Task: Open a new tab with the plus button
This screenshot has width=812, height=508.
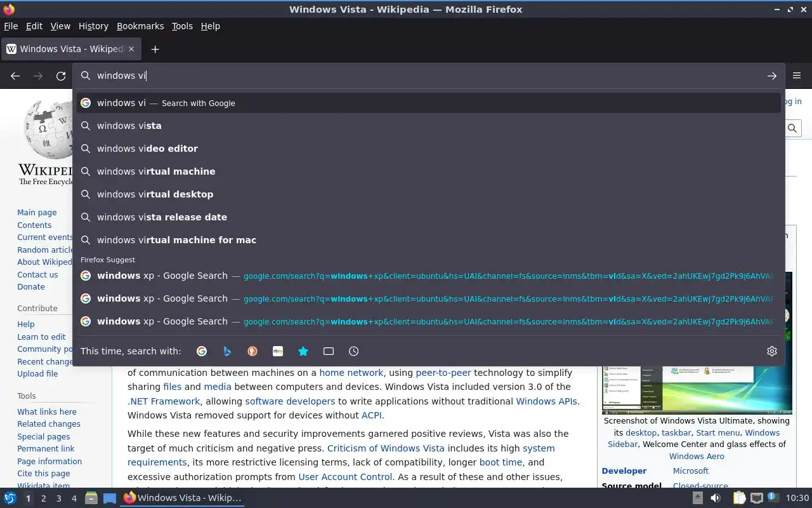Action: point(155,49)
